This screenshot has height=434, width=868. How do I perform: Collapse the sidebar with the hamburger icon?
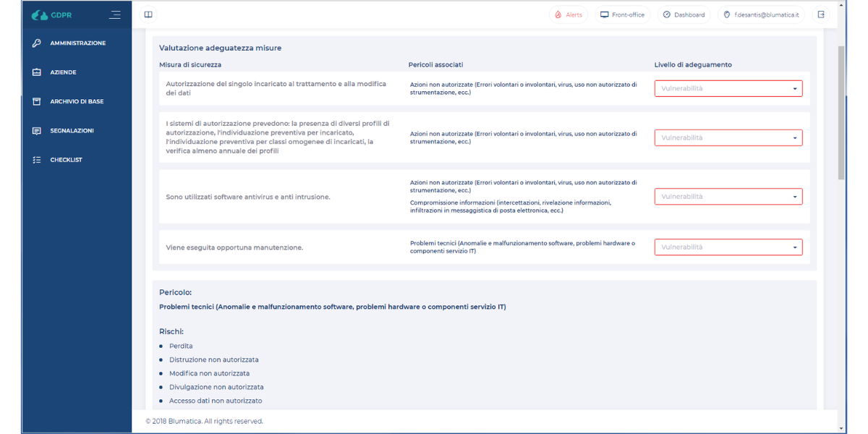click(x=114, y=14)
